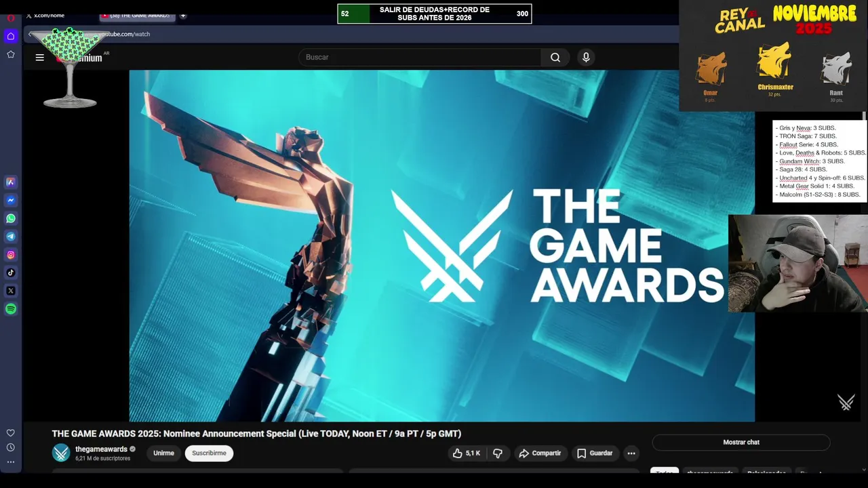868x488 pixels.
Task: Click the Game Awards video player
Action: tap(441, 245)
